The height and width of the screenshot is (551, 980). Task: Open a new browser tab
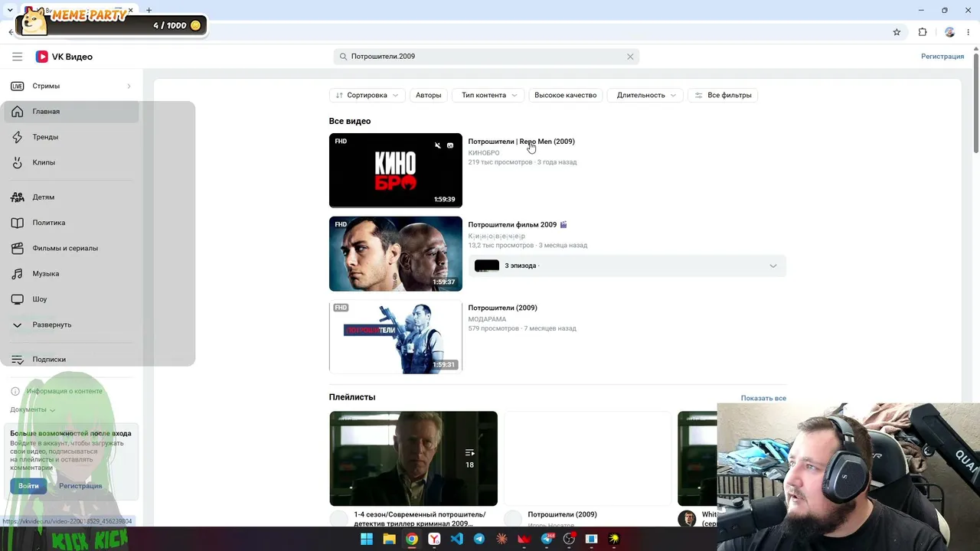point(149,10)
